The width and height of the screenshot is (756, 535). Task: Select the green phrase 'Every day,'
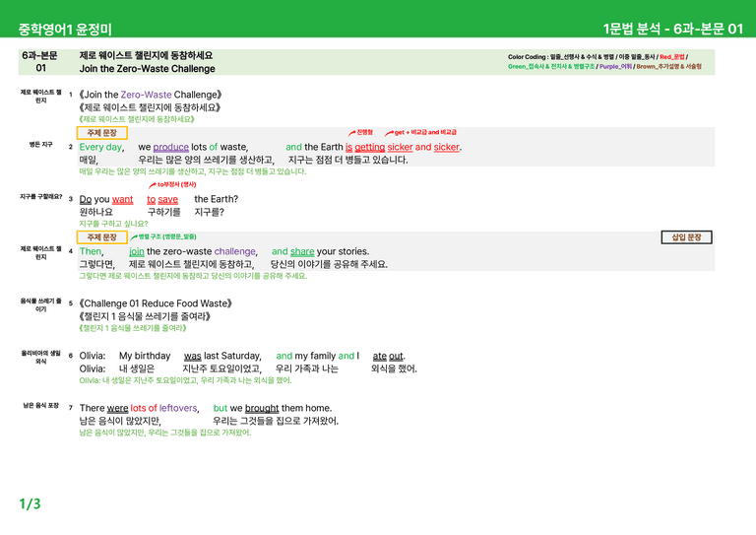click(x=101, y=147)
